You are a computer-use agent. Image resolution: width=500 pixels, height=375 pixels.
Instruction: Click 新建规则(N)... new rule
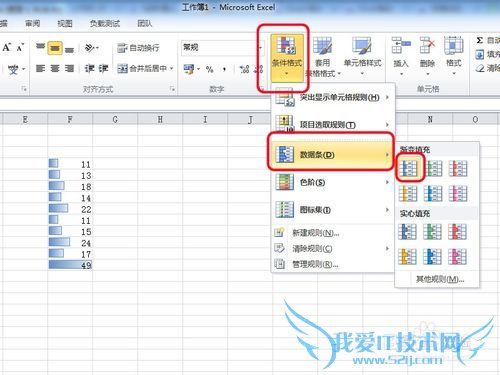[332, 233]
